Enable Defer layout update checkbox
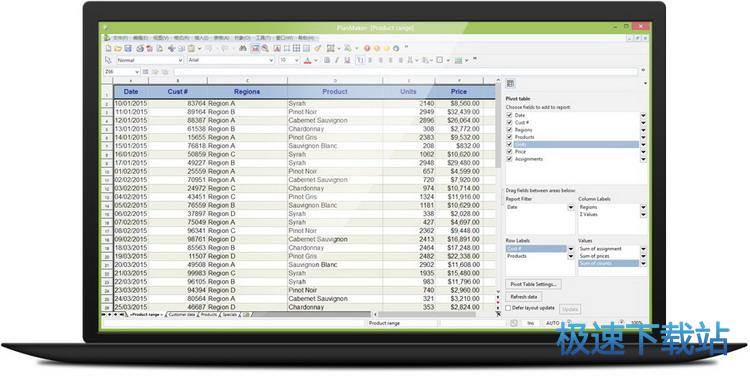The image size is (750, 376). pos(508,309)
